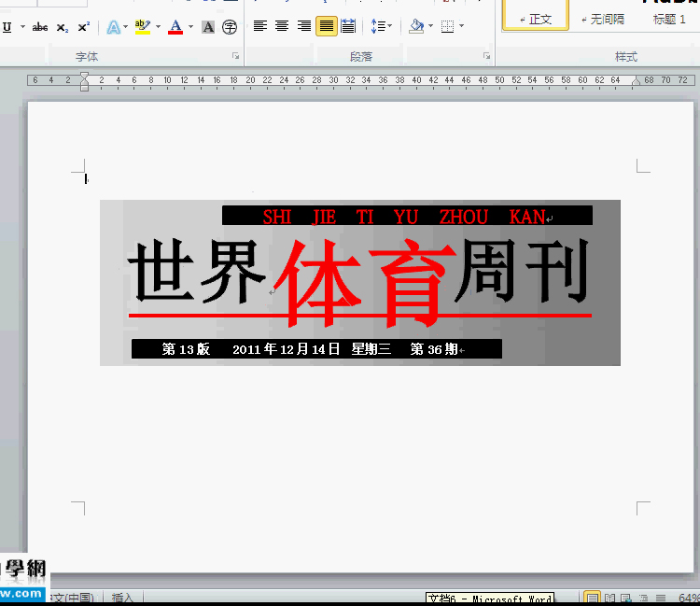Click enclosed character icon
700x606 pixels.
(230, 27)
